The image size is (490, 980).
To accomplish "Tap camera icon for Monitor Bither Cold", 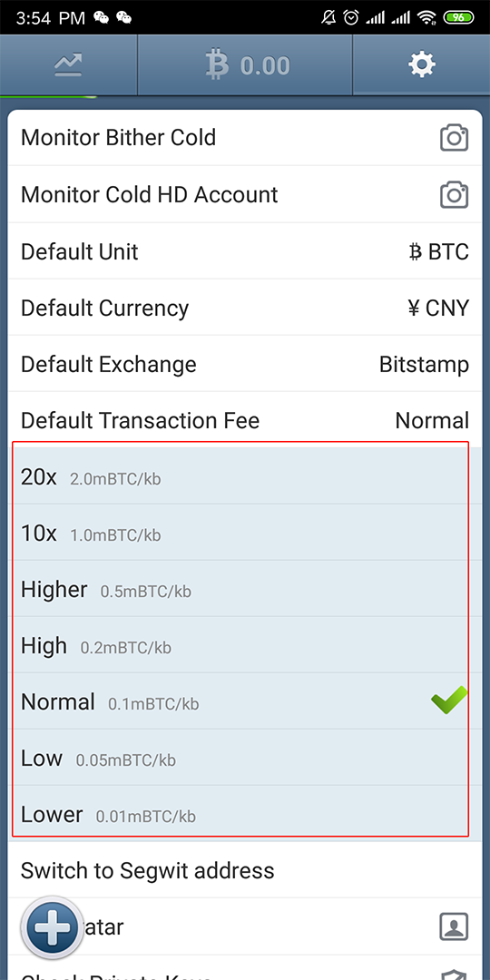I will pos(454,138).
